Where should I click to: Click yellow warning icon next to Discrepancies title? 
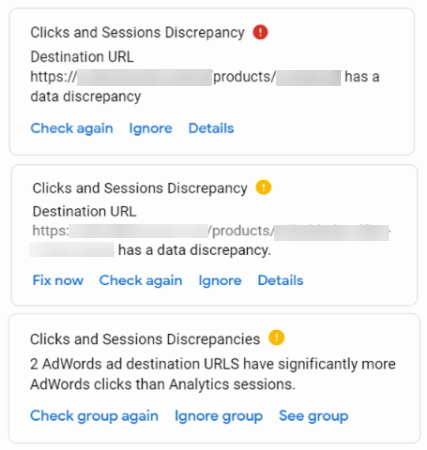[276, 337]
